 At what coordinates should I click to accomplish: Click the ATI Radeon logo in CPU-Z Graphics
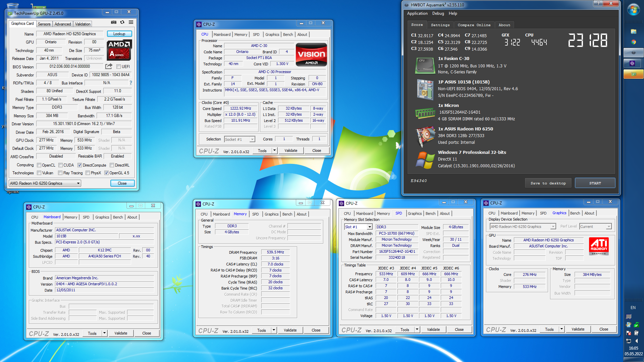(599, 246)
